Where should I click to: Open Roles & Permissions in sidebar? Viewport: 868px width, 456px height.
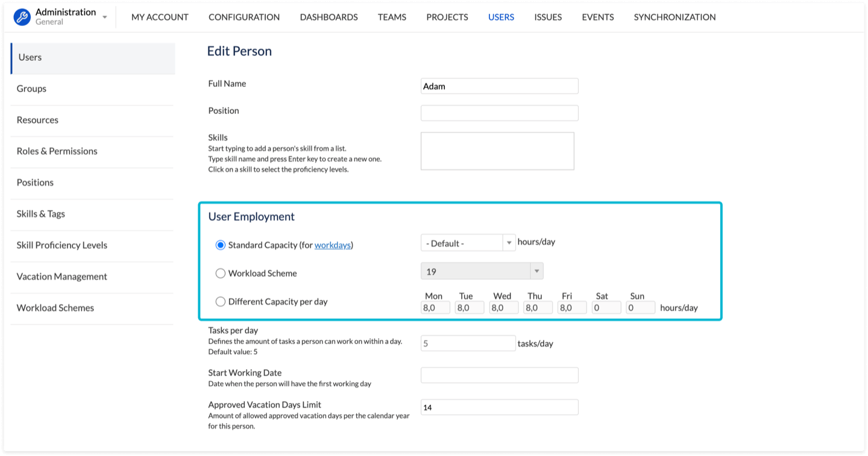pyautogui.click(x=57, y=151)
